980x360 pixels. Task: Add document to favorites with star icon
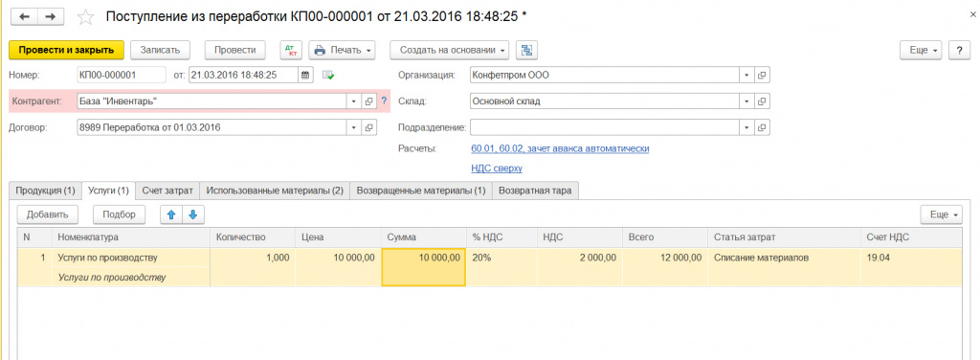pos(85,17)
